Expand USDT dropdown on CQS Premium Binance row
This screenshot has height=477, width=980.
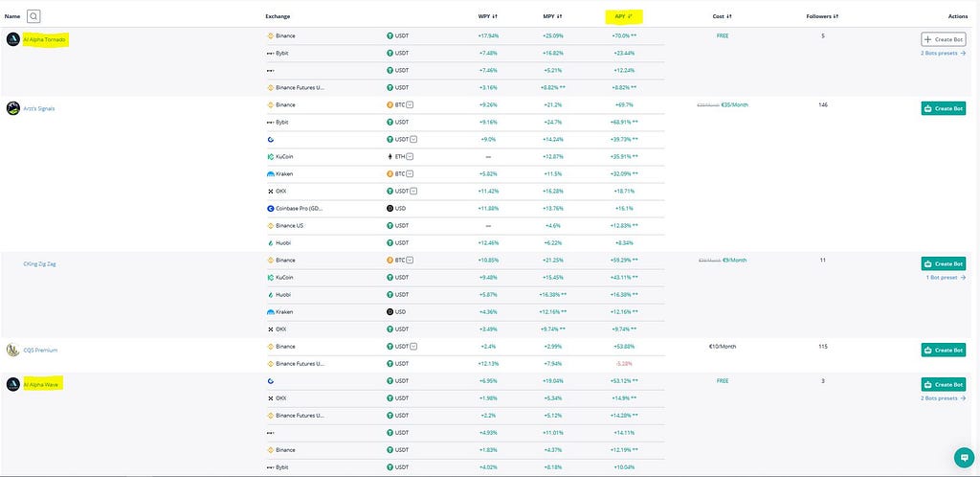[413, 347]
